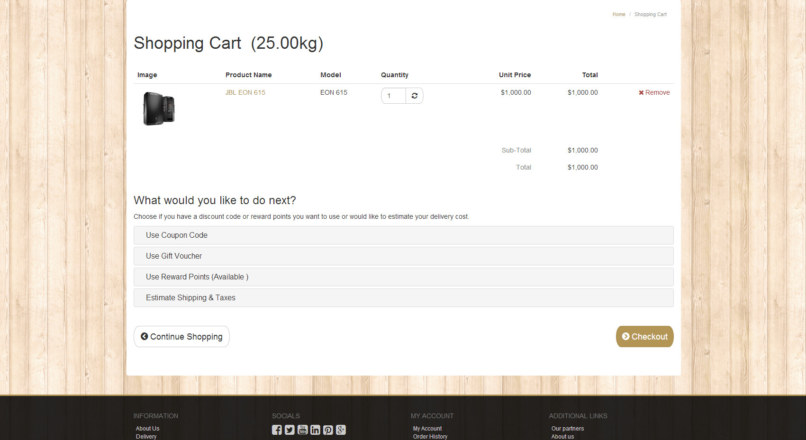Expand the Use Coupon Code panel
The height and width of the screenshot is (440, 806).
tap(177, 235)
